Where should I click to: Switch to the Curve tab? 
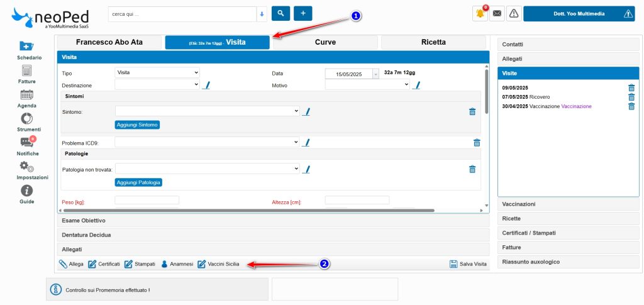pos(325,42)
